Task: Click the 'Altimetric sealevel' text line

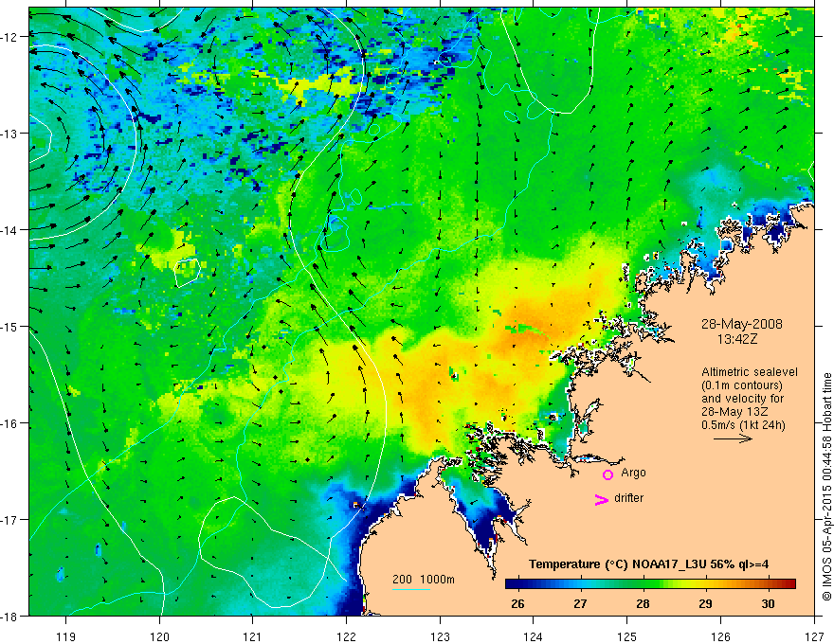Action: [x=750, y=372]
